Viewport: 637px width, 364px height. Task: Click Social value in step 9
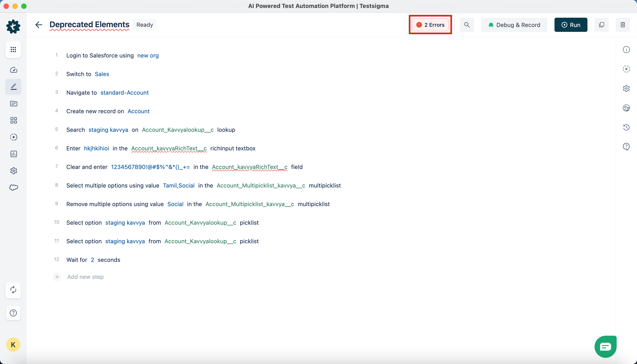tap(175, 204)
